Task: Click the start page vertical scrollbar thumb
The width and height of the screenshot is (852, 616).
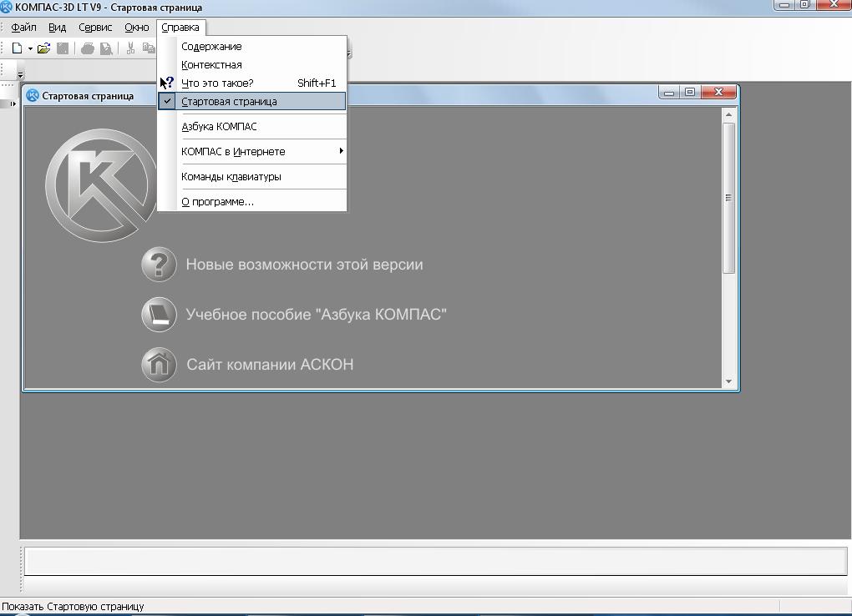Action: [728, 198]
